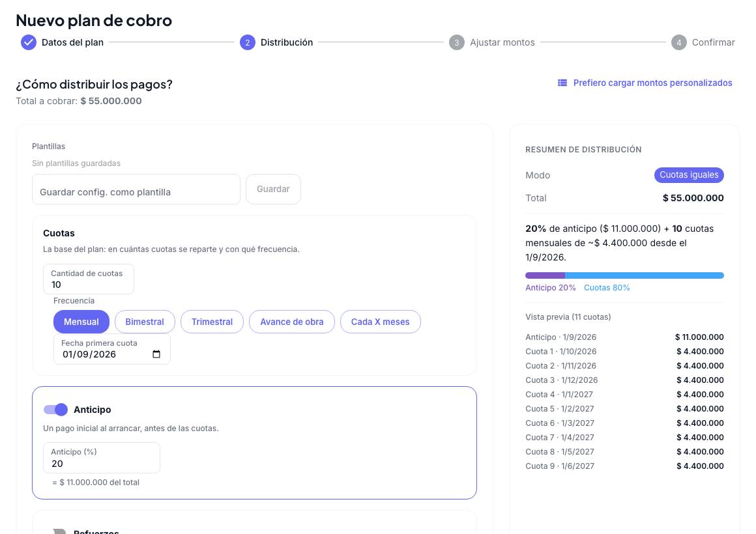The image size is (756, 534).
Task: Click the Sin plantillas guardadas text
Action: click(76, 163)
